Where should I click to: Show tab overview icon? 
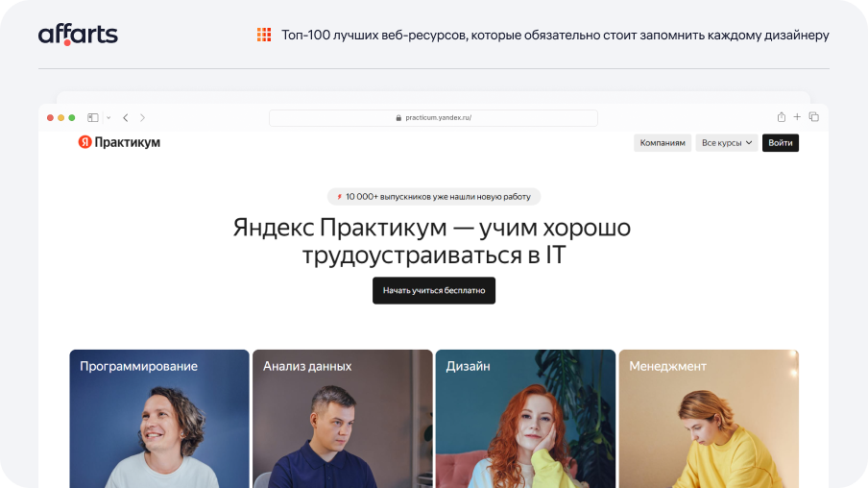pyautogui.click(x=814, y=117)
